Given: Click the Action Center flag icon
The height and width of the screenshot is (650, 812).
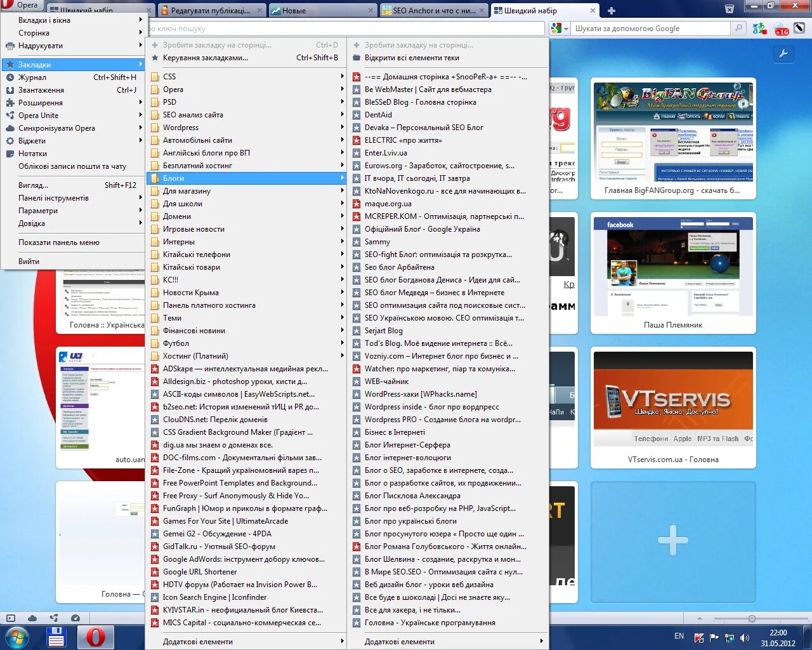Looking at the screenshot, I should [x=714, y=637].
